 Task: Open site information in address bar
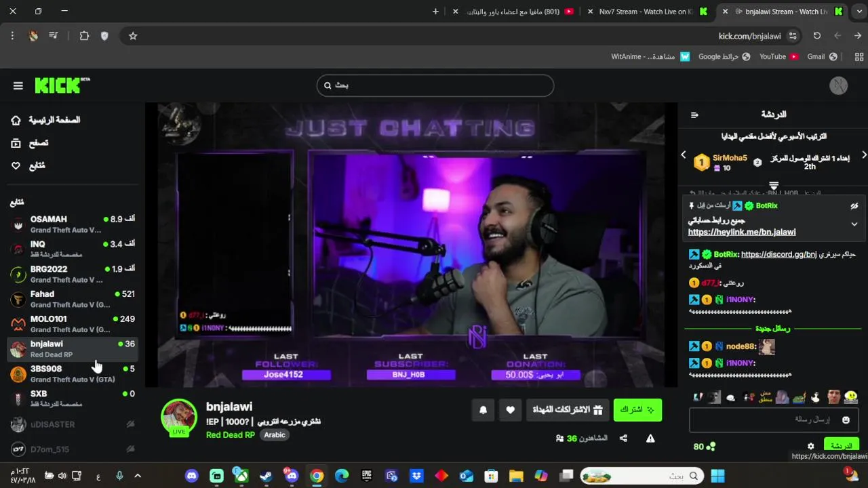[793, 36]
